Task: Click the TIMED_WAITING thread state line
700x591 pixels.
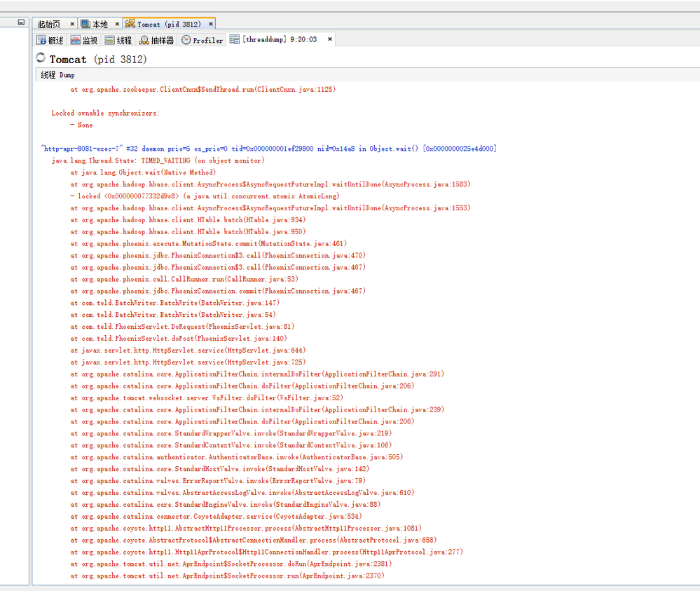Action: pos(158,161)
